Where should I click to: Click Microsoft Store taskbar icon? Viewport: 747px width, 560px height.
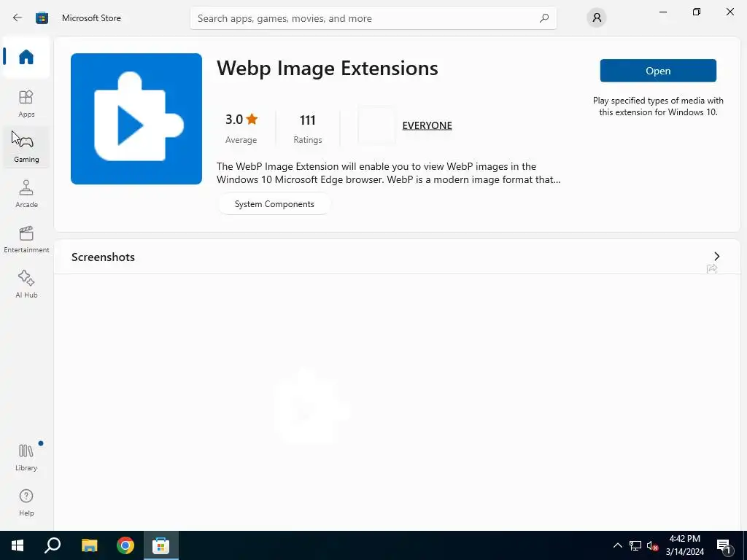(x=161, y=545)
